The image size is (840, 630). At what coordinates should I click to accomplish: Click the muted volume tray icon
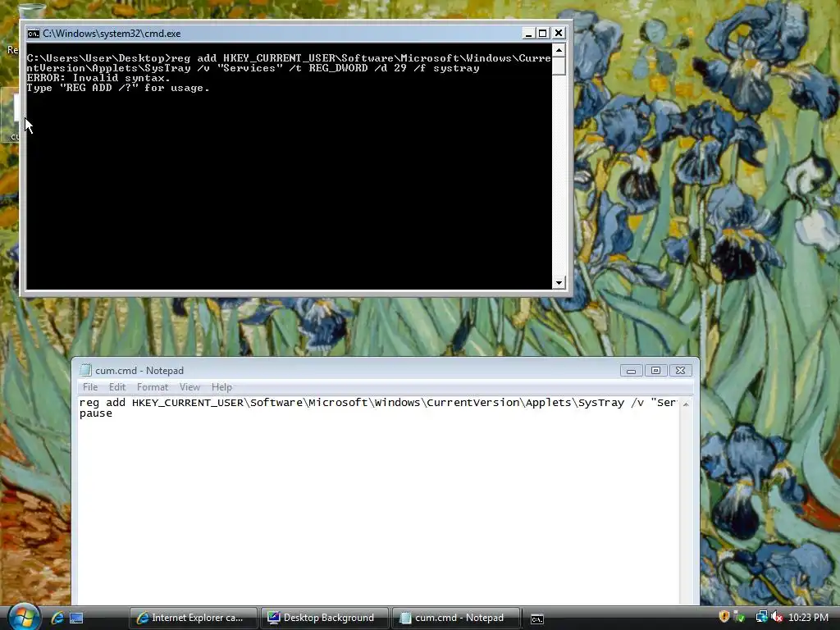(x=776, y=617)
